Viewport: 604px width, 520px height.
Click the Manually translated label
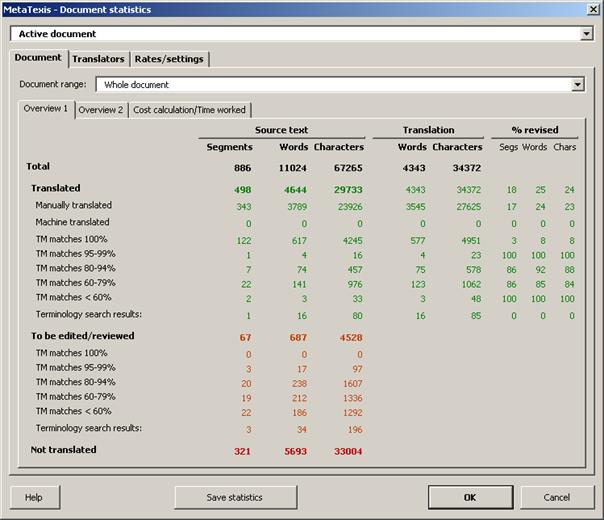[x=74, y=205]
